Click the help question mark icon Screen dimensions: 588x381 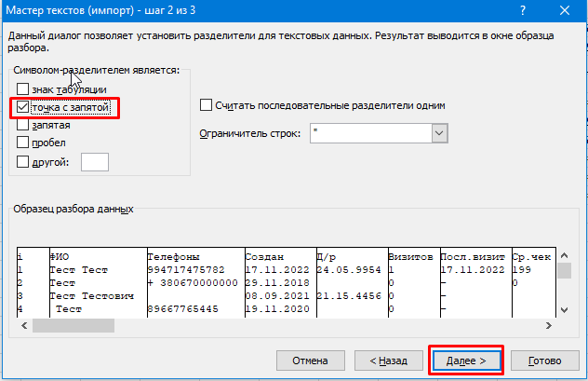523,10
